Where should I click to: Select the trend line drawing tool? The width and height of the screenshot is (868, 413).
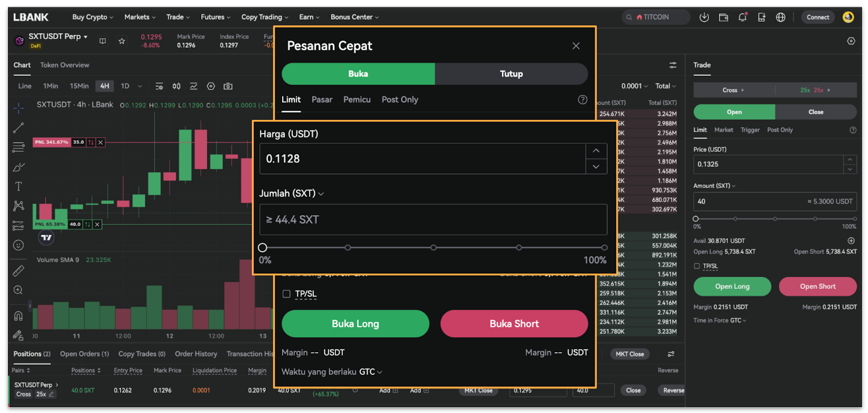[x=18, y=128]
